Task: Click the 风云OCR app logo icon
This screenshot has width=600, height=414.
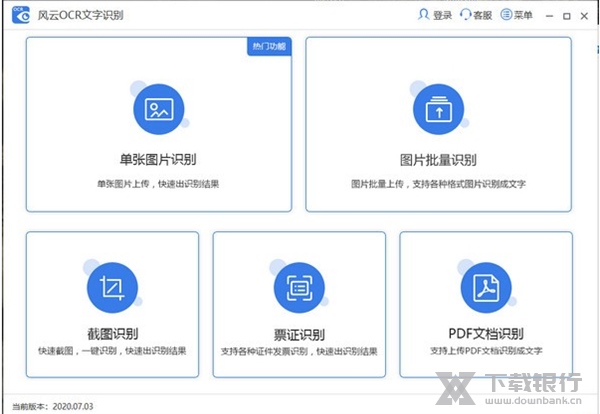Action: [21, 15]
